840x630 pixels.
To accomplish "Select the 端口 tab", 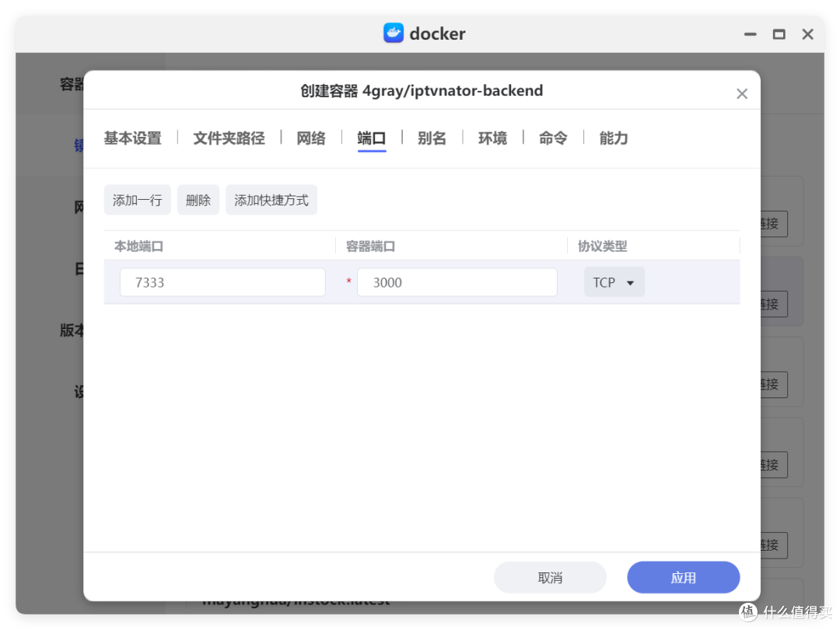I will [371, 138].
